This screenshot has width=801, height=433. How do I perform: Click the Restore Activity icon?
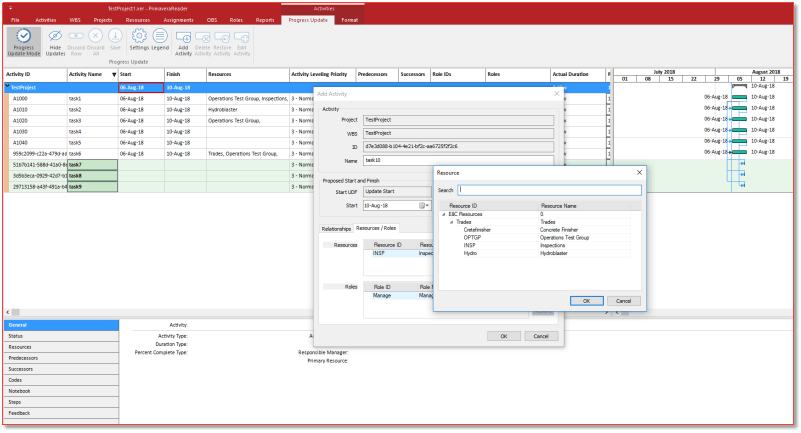pos(222,37)
